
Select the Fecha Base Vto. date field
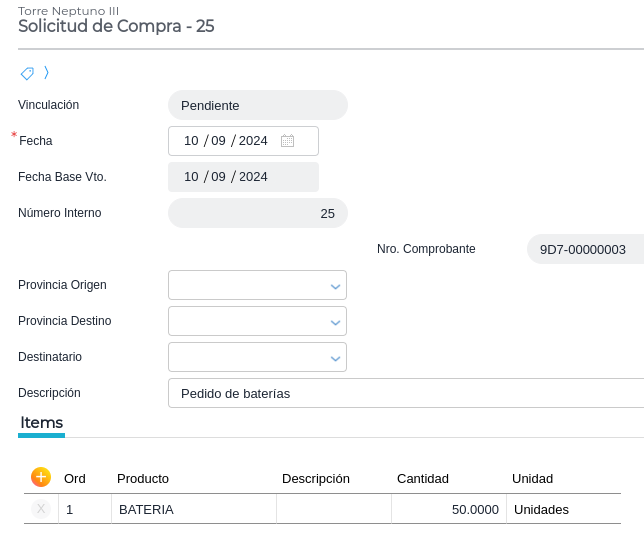tap(243, 177)
